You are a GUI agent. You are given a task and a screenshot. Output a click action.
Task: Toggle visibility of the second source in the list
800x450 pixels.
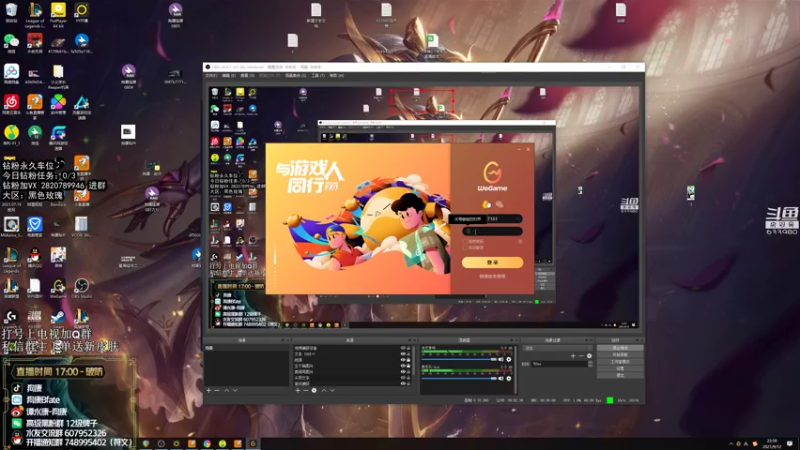coord(403,354)
